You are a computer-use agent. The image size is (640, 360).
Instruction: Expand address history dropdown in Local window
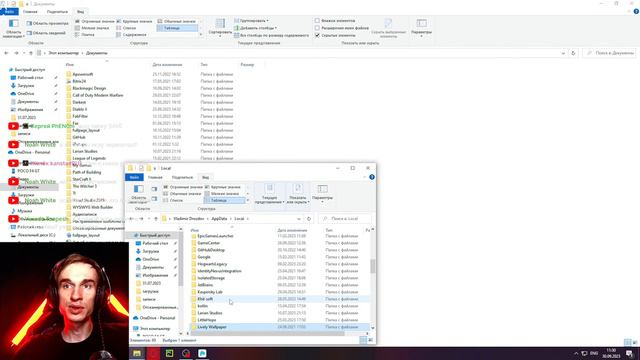click(x=299, y=219)
